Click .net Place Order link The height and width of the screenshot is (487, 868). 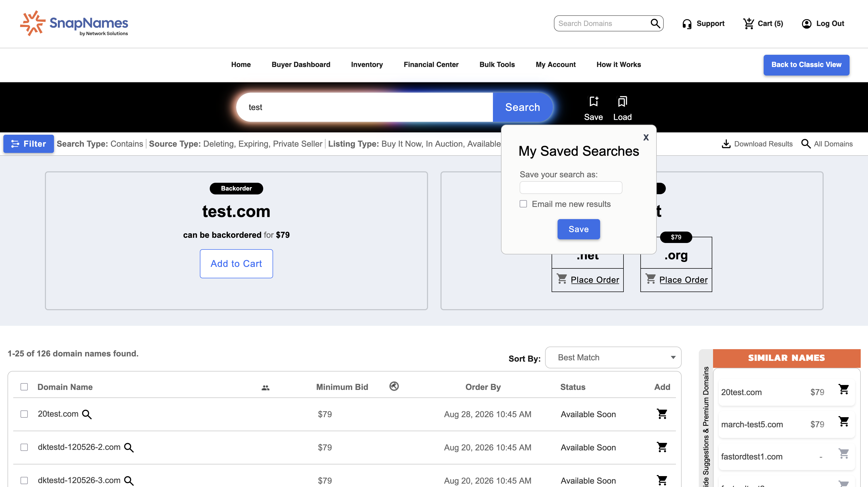point(595,280)
